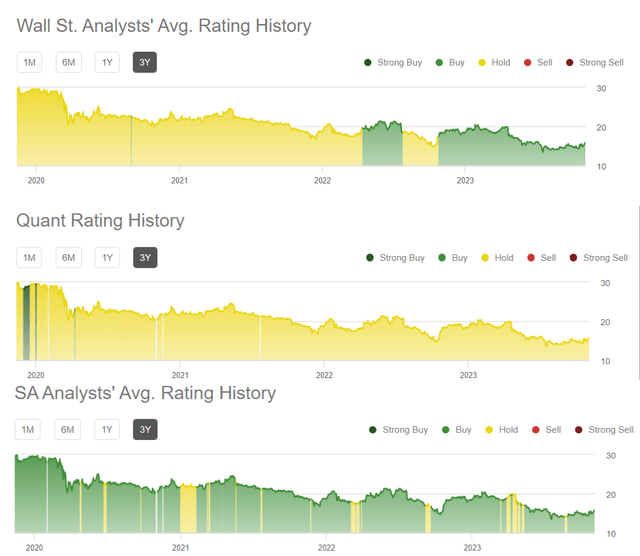Toggle Strong Sell legend dot in Quant chart
640x556 pixels.
(x=574, y=258)
